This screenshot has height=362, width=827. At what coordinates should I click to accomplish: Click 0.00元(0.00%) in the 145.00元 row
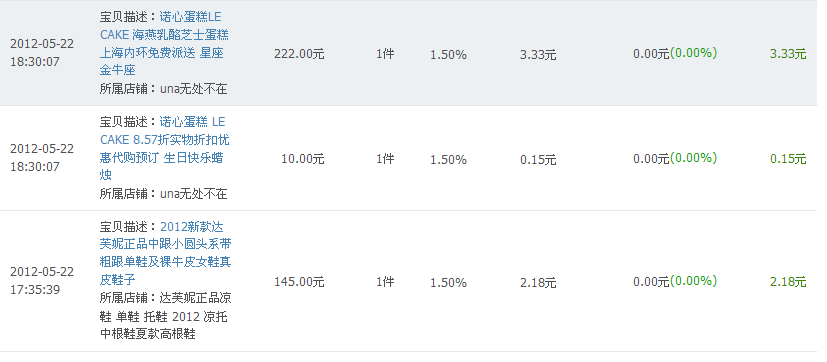(675, 282)
